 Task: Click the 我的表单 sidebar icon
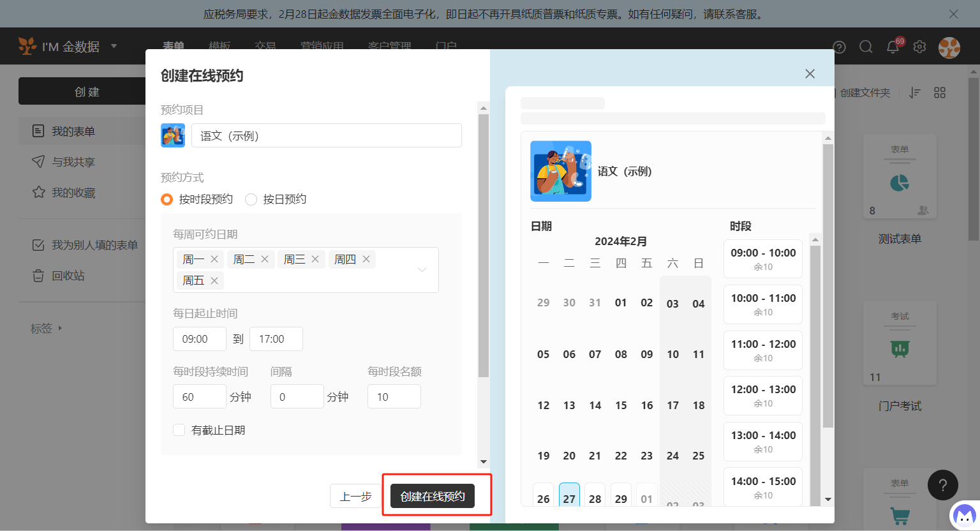[x=38, y=131]
